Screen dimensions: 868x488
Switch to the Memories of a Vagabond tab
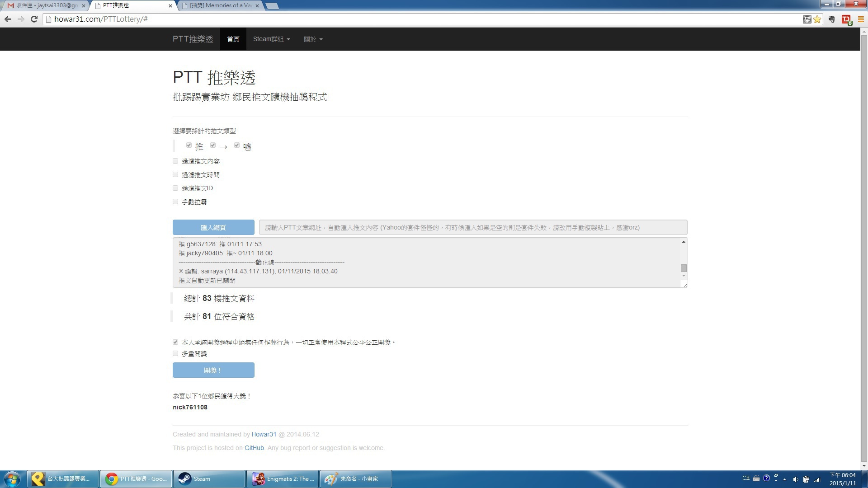coord(220,5)
